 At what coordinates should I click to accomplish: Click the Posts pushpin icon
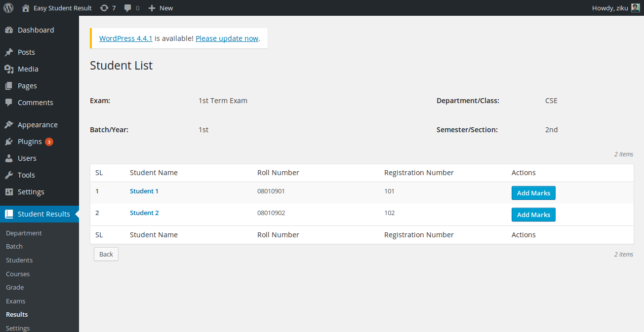click(9, 52)
